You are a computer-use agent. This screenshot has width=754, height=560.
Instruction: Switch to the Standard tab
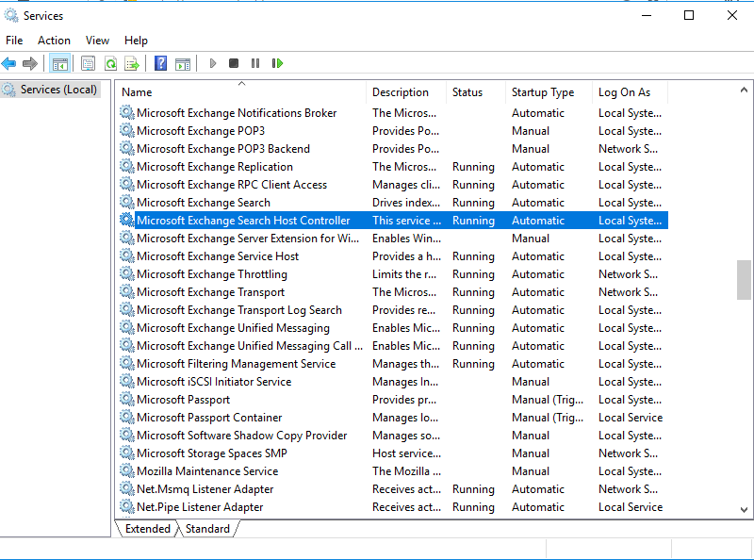(x=207, y=529)
